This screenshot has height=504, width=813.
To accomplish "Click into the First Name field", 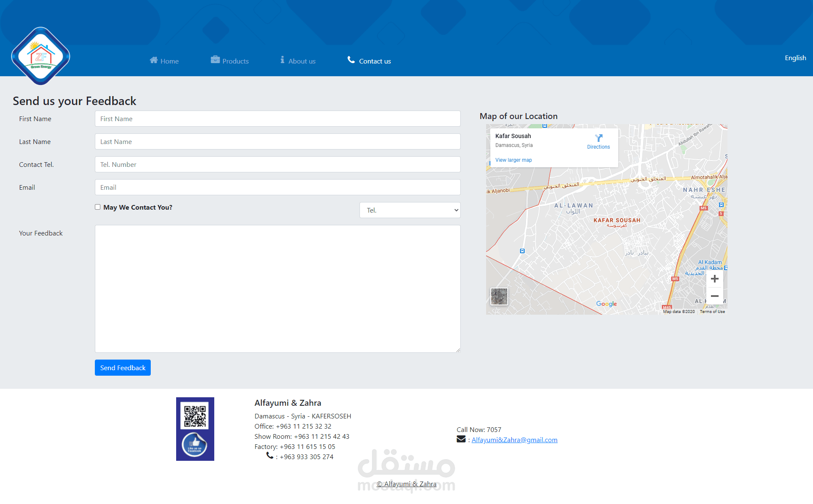I will [x=277, y=119].
